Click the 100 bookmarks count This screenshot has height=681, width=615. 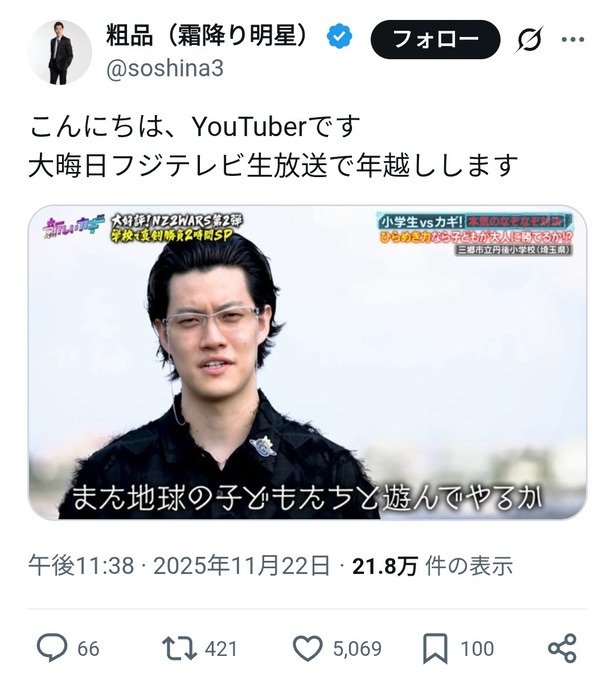(x=477, y=649)
